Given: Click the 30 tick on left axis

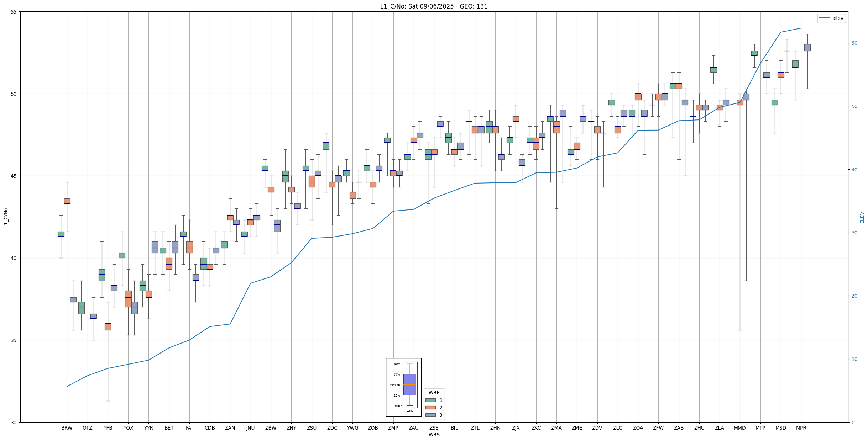Looking at the screenshot, I should (x=14, y=423).
